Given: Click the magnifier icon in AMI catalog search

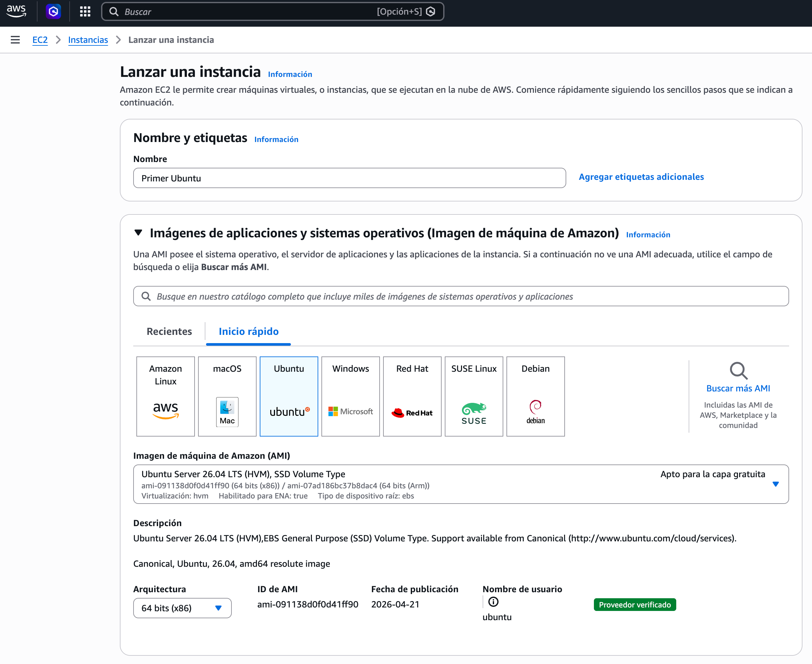Looking at the screenshot, I should pyautogui.click(x=146, y=296).
